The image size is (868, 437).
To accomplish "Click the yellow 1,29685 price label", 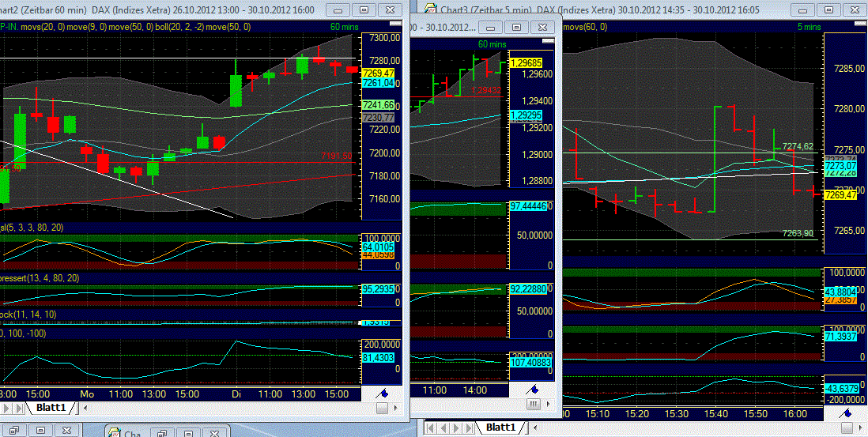I will (x=526, y=63).
